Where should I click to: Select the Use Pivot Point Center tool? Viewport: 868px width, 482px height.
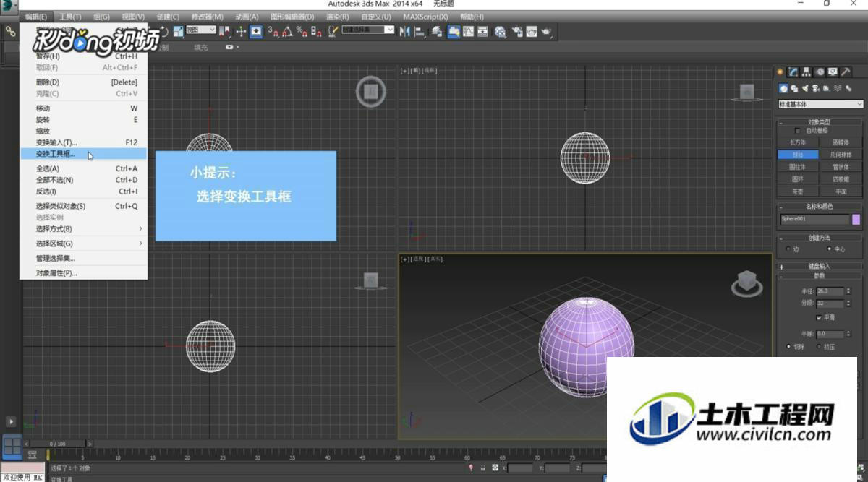coord(225,31)
